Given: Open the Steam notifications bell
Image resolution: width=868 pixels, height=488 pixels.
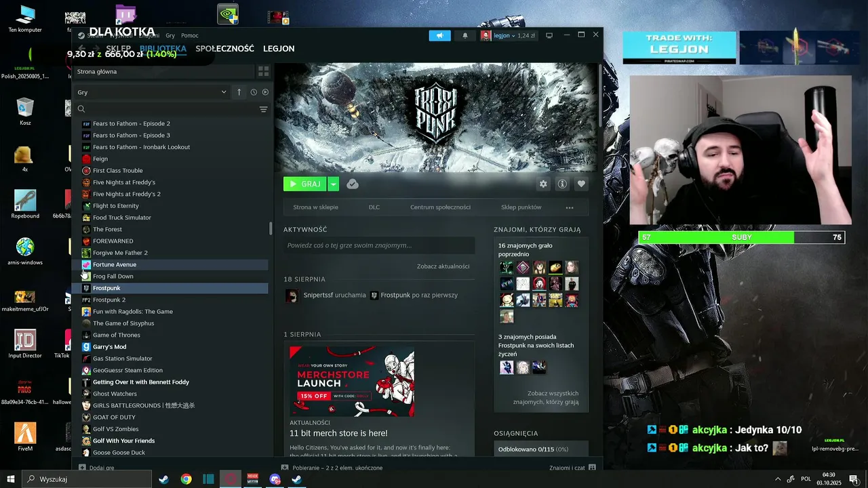Looking at the screenshot, I should (x=465, y=35).
